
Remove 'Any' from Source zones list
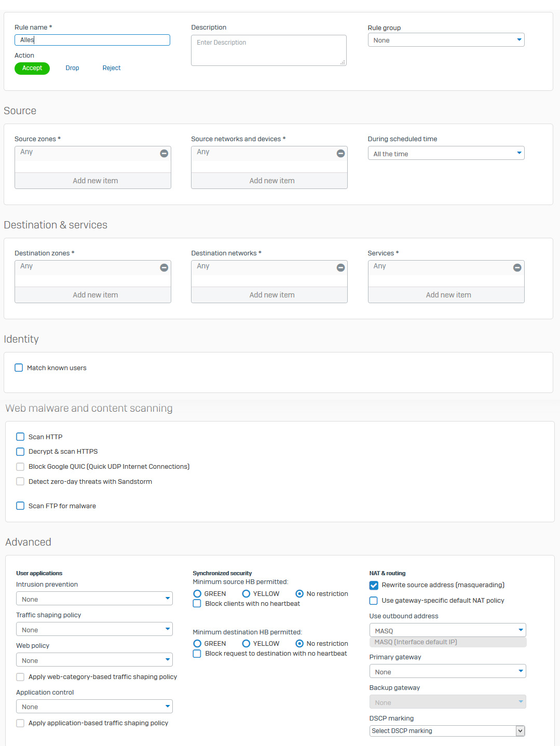pos(164,153)
